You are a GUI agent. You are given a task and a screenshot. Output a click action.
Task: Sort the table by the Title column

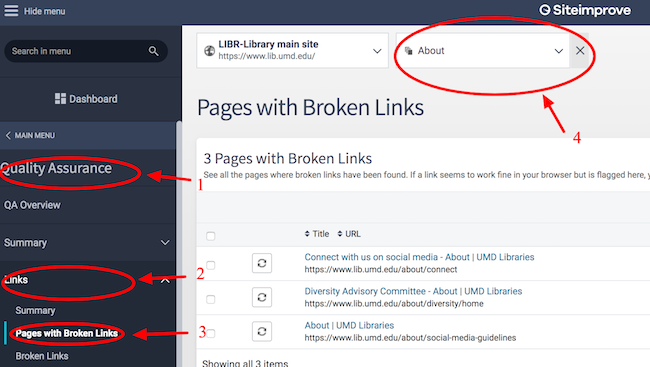click(x=317, y=234)
